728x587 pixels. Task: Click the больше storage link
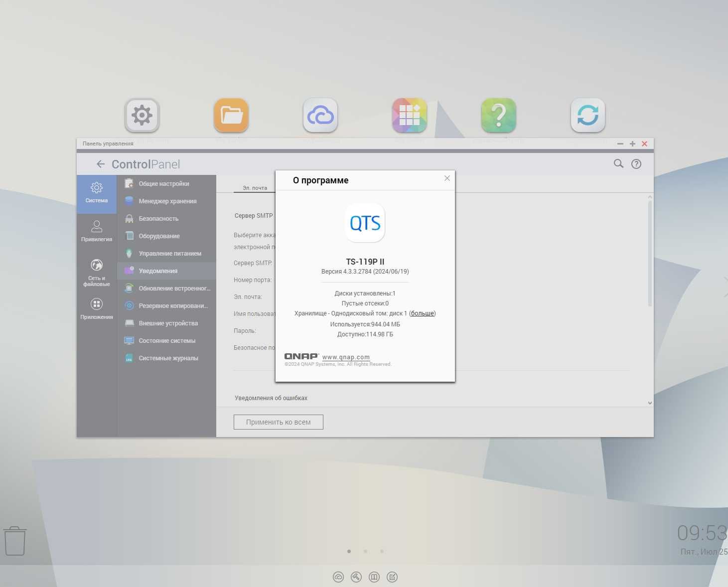coord(422,313)
